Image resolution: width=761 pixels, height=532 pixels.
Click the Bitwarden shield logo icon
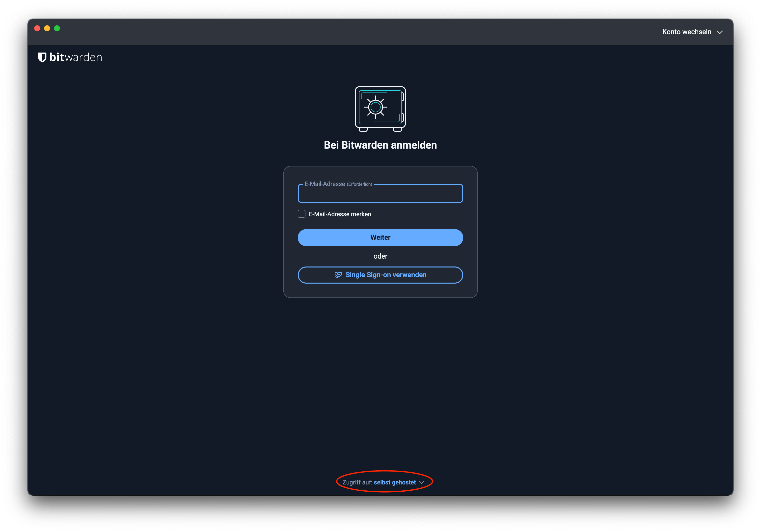42,57
